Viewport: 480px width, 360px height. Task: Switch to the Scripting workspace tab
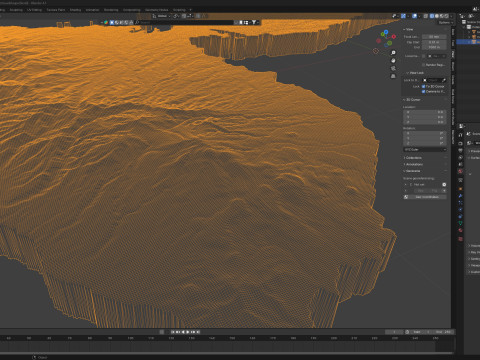pos(179,10)
